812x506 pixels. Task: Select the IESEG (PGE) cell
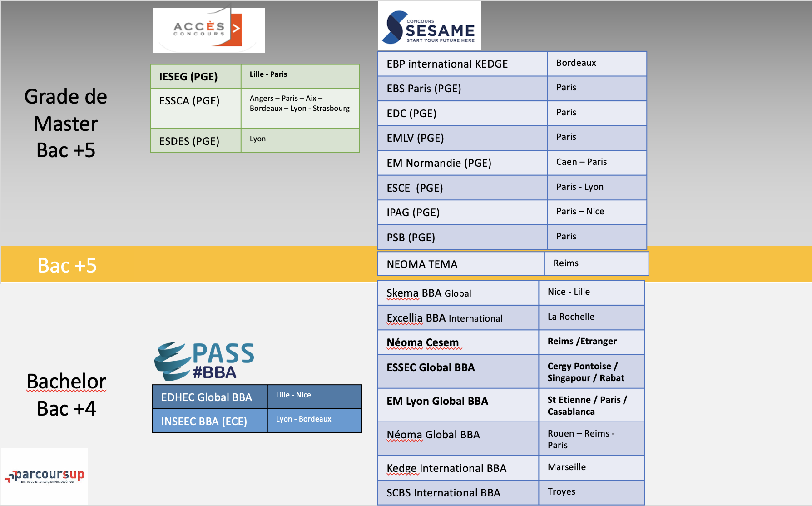[195, 77]
